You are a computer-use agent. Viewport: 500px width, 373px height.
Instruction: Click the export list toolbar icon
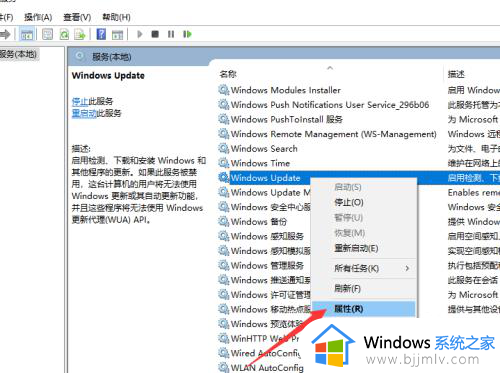click(80, 34)
